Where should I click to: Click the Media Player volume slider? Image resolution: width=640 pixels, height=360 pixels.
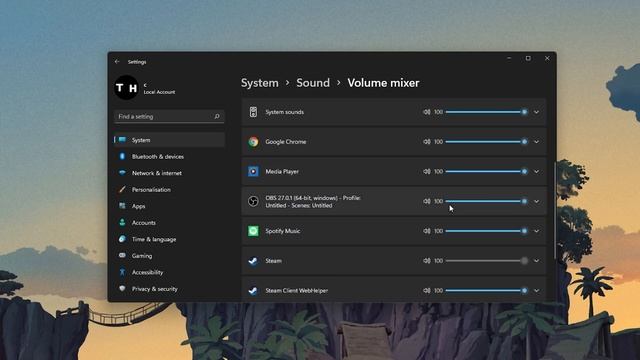coord(487,171)
